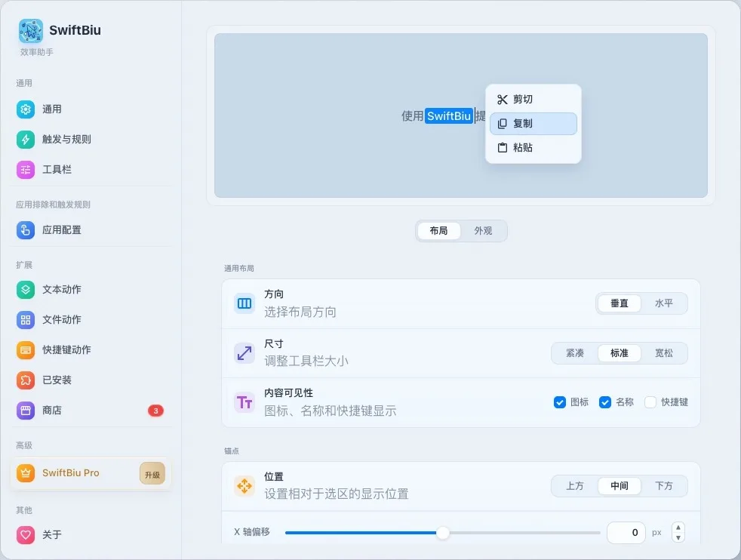Viewport: 741px width, 560px height.
Task: Choose 复制 in the preview menu
Action: tap(533, 123)
